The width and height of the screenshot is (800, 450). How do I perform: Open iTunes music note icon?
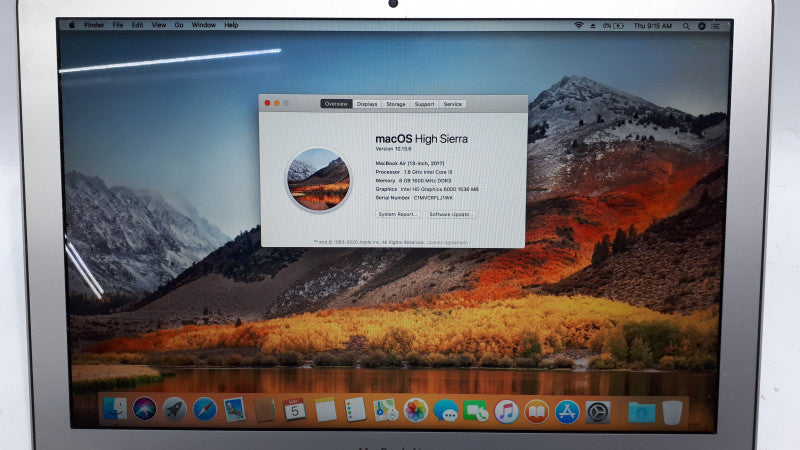(x=506, y=411)
